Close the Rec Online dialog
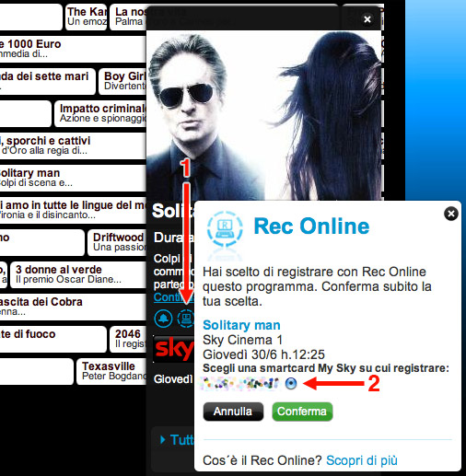Image resolution: width=466 pixels, height=476 pixels. (451, 214)
